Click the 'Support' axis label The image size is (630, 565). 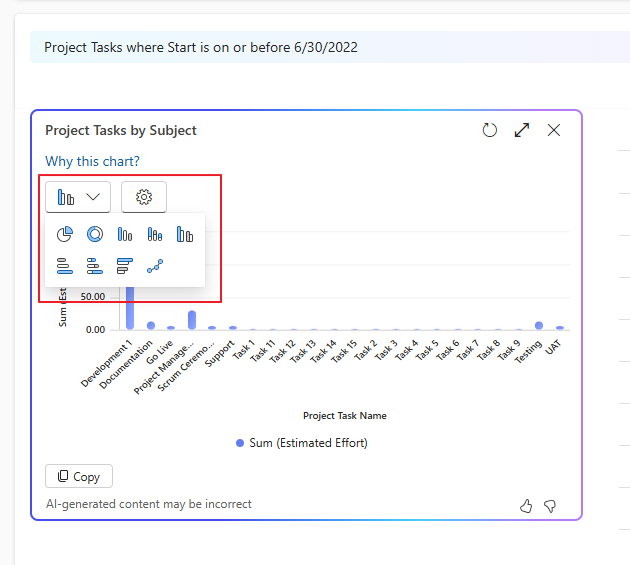pyautogui.click(x=219, y=353)
